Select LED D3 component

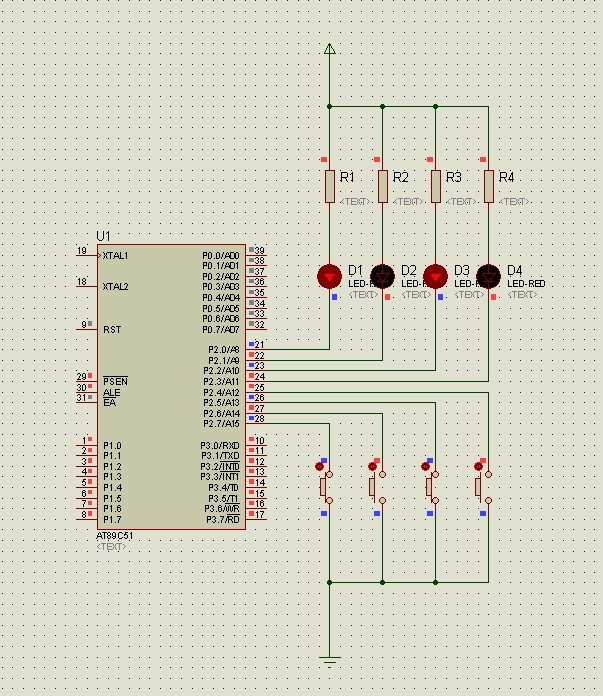coord(435,275)
